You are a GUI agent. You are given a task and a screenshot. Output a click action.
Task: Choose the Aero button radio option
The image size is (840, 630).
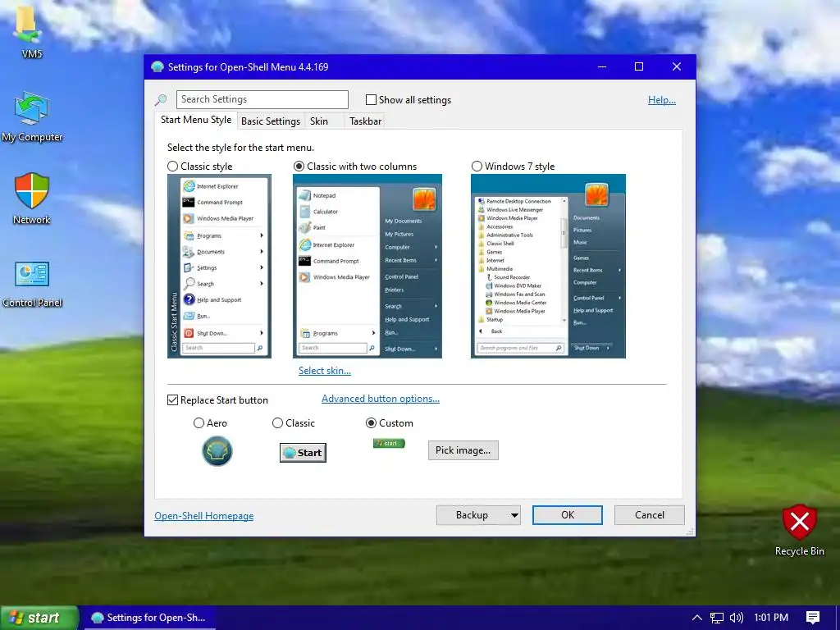(199, 423)
